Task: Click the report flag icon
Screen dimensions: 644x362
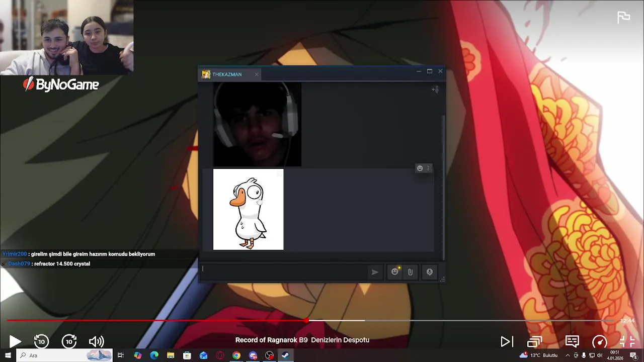Action: point(624,17)
